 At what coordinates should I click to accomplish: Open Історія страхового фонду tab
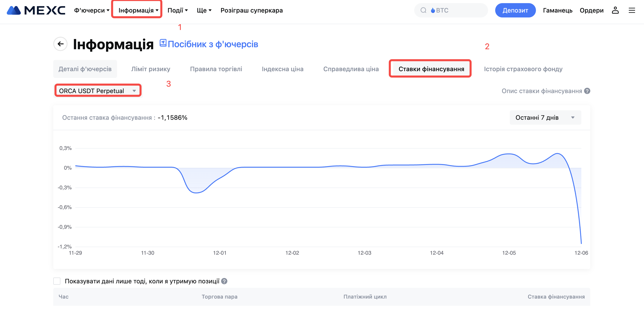click(523, 69)
